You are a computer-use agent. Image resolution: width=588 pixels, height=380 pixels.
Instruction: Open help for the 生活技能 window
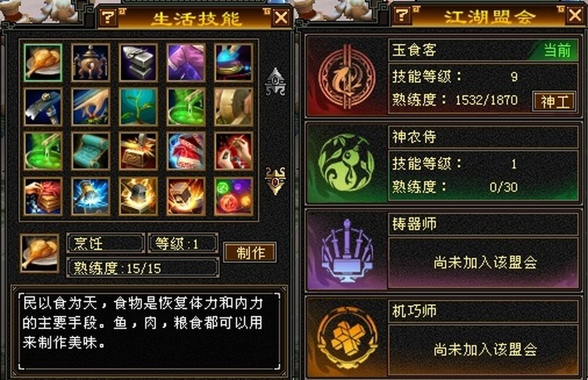[x=108, y=17]
